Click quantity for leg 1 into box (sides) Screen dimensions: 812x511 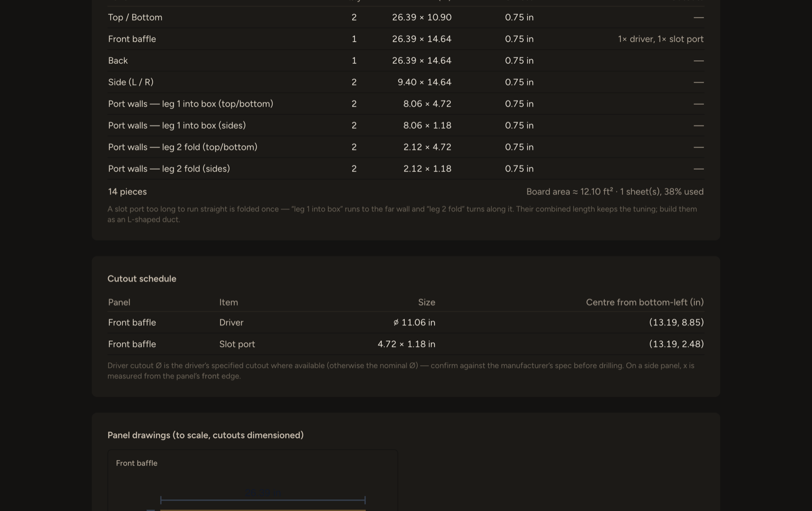[x=354, y=125]
